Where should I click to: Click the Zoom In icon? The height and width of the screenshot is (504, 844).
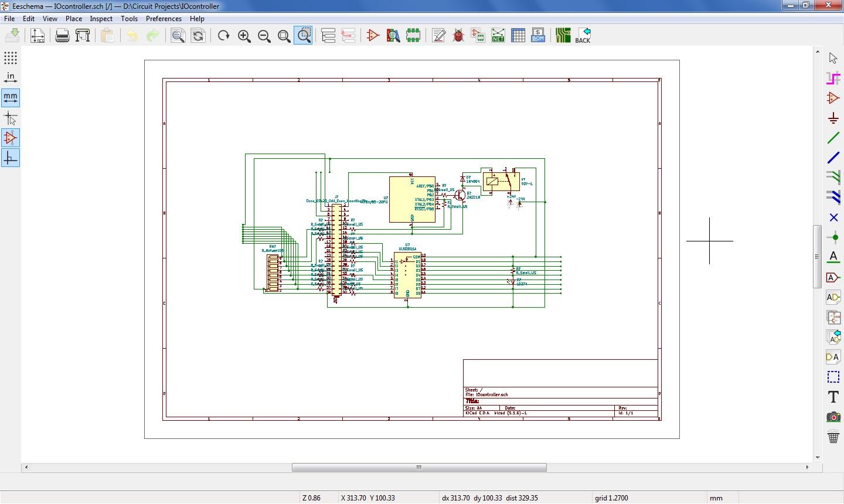click(x=244, y=35)
